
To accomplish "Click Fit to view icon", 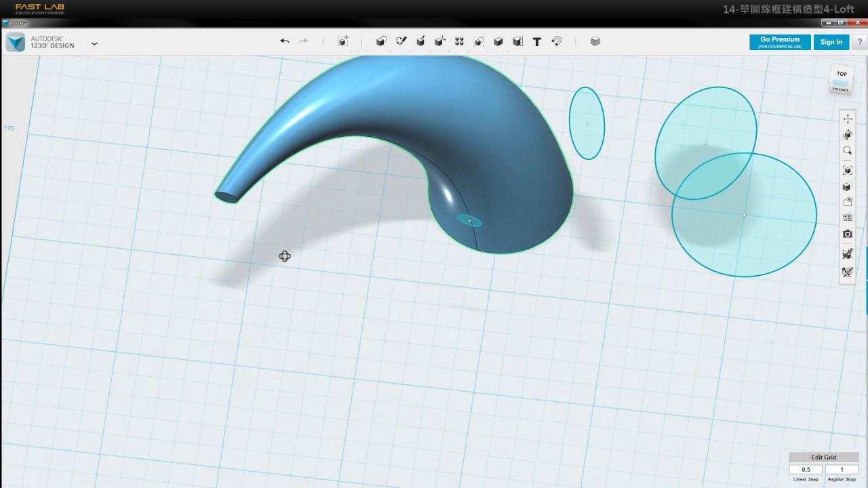I will (x=848, y=170).
